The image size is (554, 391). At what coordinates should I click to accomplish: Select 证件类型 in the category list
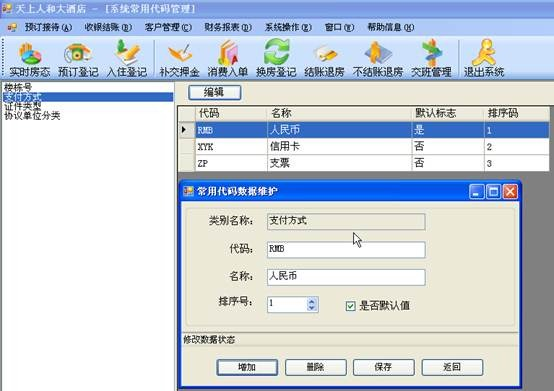point(88,106)
